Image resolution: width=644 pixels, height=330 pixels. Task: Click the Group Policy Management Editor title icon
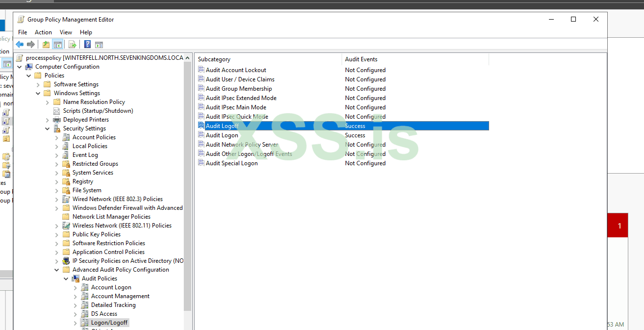click(21, 20)
